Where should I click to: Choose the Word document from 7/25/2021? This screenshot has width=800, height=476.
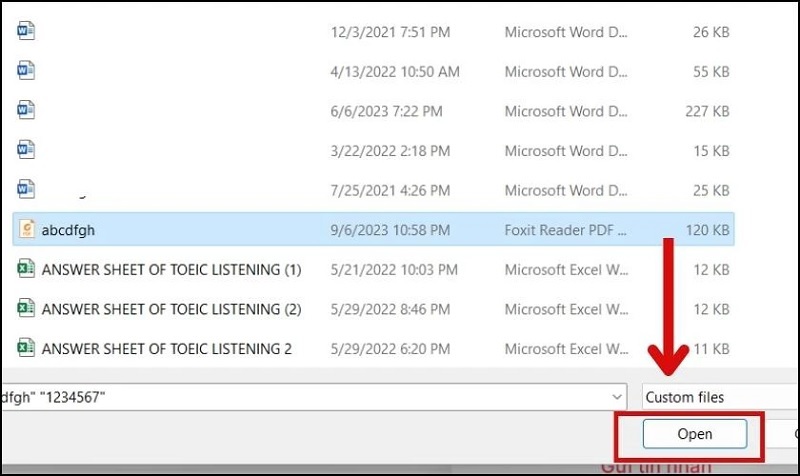[x=27, y=189]
